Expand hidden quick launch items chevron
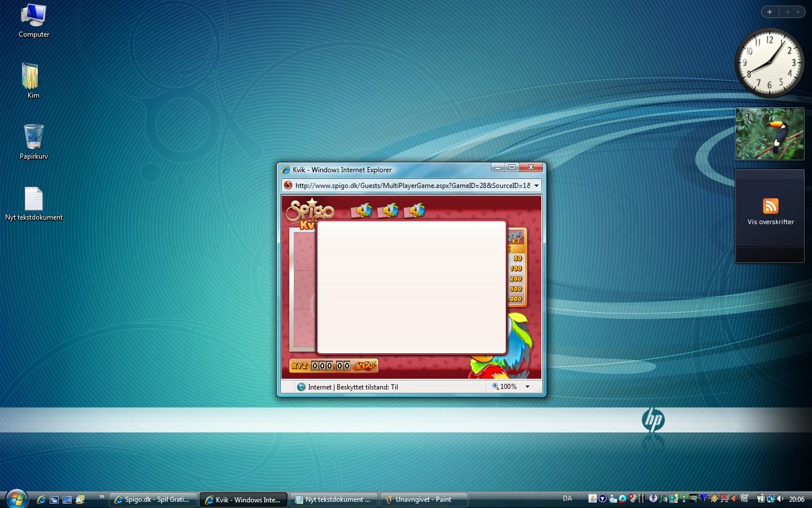812x508 pixels. pyautogui.click(x=101, y=497)
